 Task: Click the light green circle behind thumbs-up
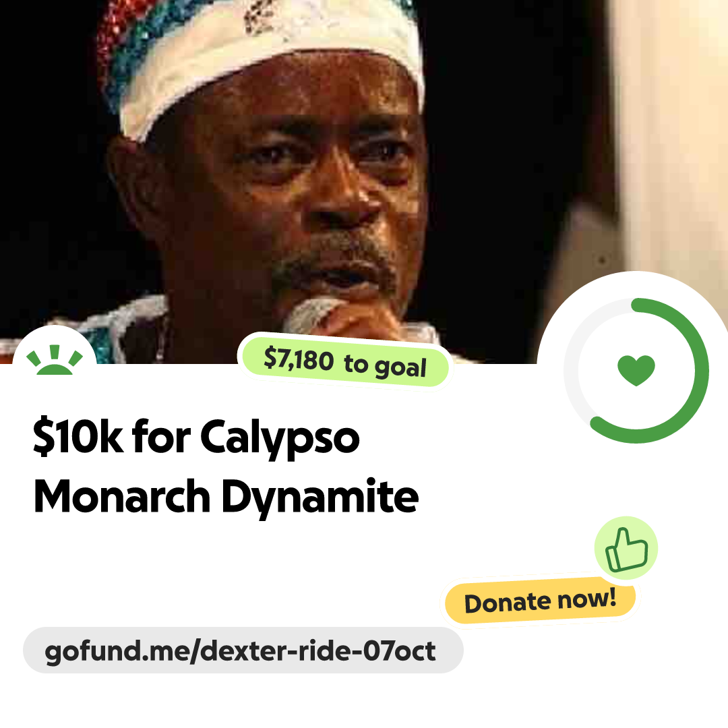[x=626, y=548]
